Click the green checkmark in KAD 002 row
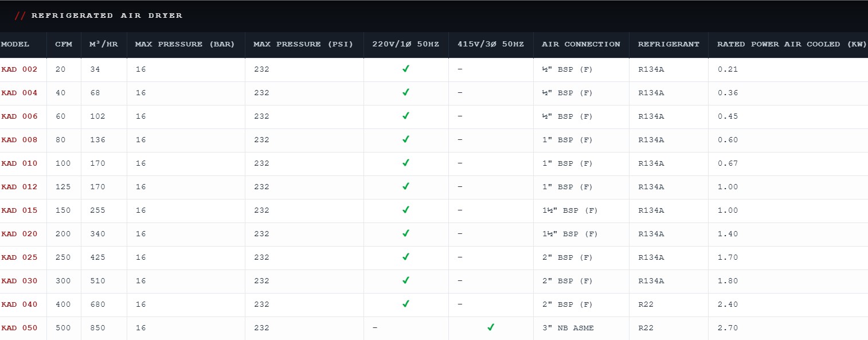This screenshot has width=868, height=340. click(x=406, y=69)
